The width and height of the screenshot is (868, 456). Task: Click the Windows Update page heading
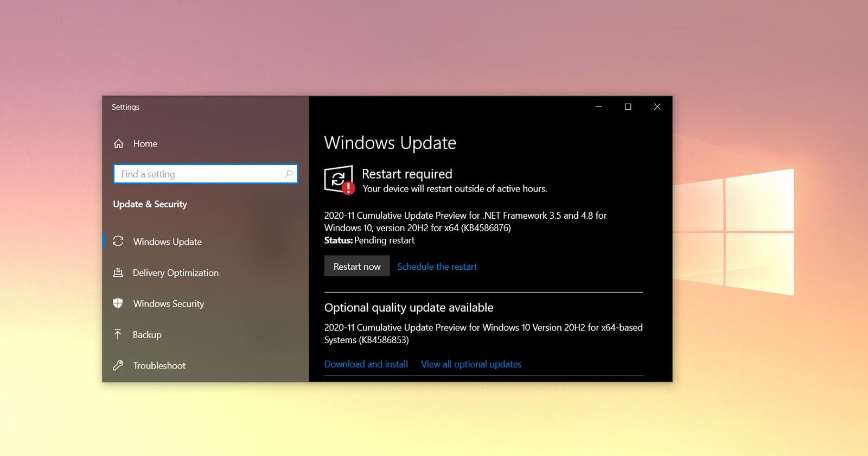point(390,143)
